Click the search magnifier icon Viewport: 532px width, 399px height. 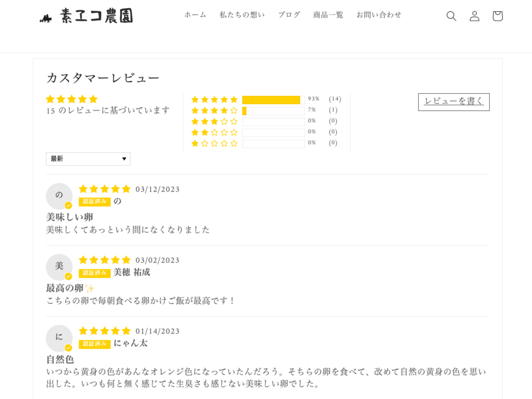(451, 16)
